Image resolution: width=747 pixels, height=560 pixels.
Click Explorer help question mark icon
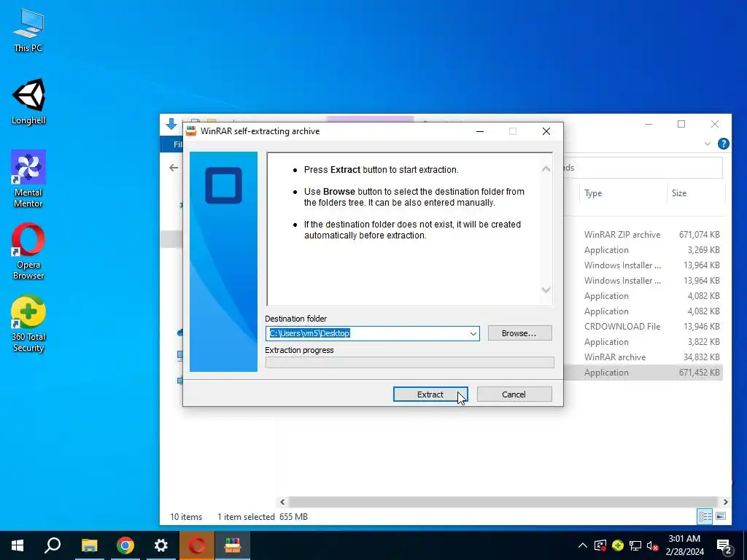click(x=723, y=144)
